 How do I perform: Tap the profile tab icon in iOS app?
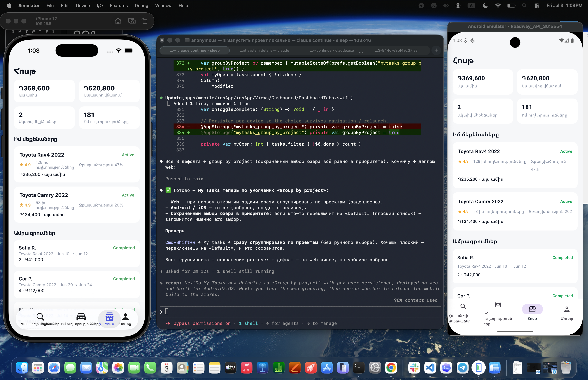click(x=125, y=317)
